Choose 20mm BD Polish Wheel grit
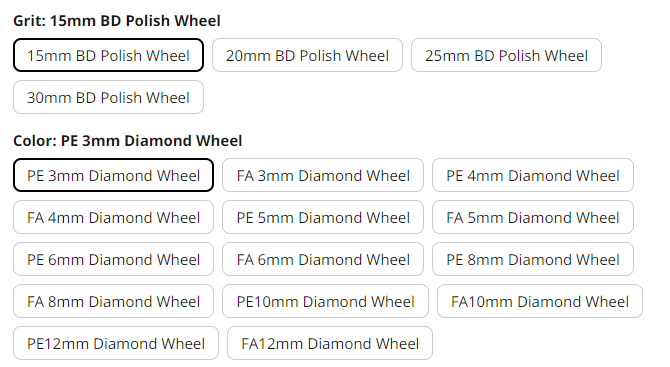This screenshot has width=670, height=367. (x=307, y=55)
